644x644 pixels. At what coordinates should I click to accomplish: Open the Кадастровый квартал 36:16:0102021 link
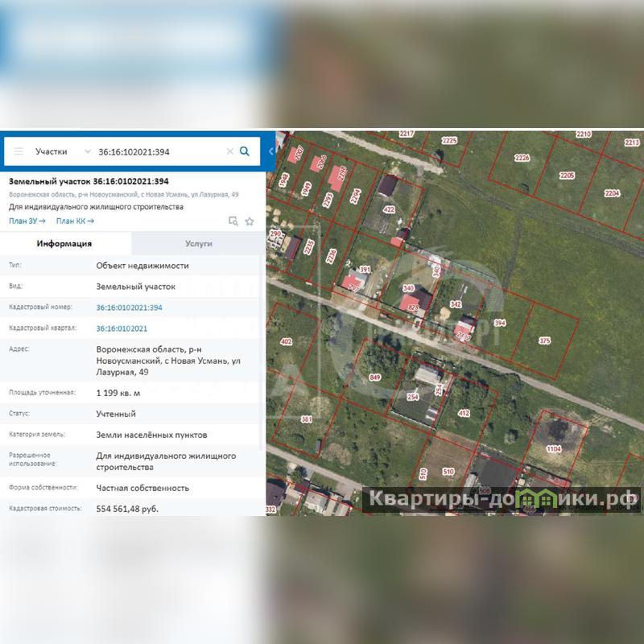122,328
